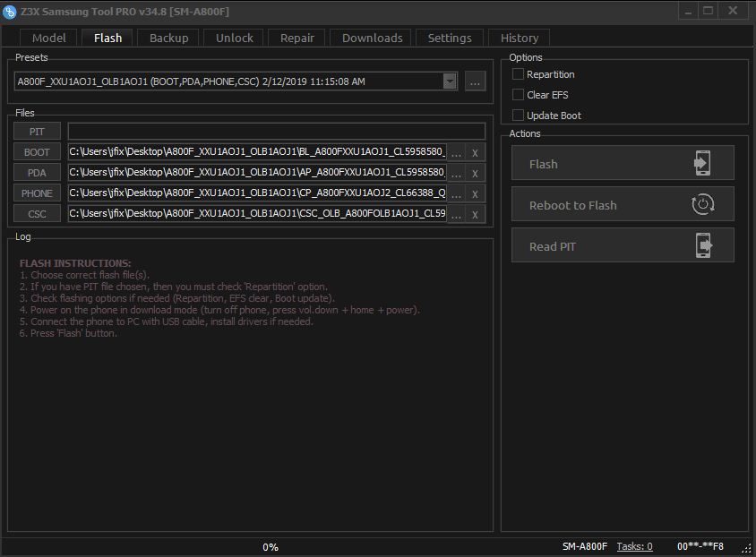
Task: Click the Tasks: 0 link in status bar
Action: click(x=634, y=546)
